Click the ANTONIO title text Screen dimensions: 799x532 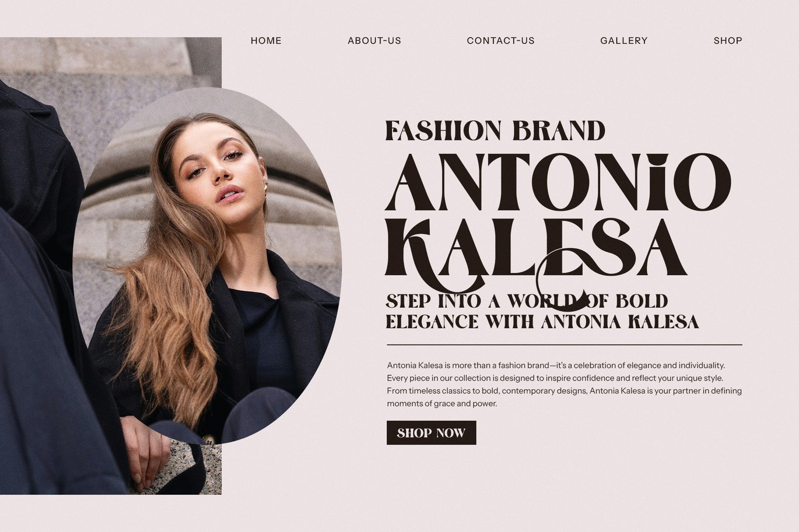[x=558, y=182]
